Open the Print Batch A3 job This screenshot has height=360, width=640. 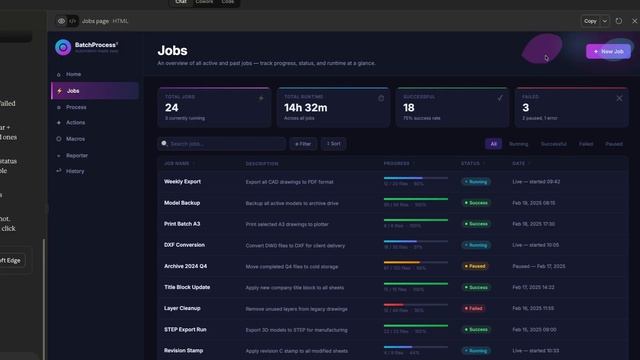point(182,224)
